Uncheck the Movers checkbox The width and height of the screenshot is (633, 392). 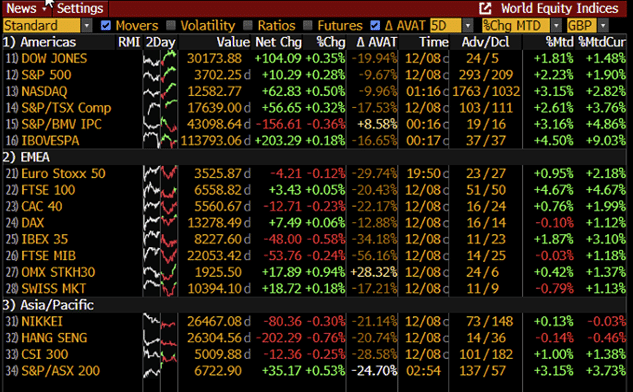(x=106, y=25)
